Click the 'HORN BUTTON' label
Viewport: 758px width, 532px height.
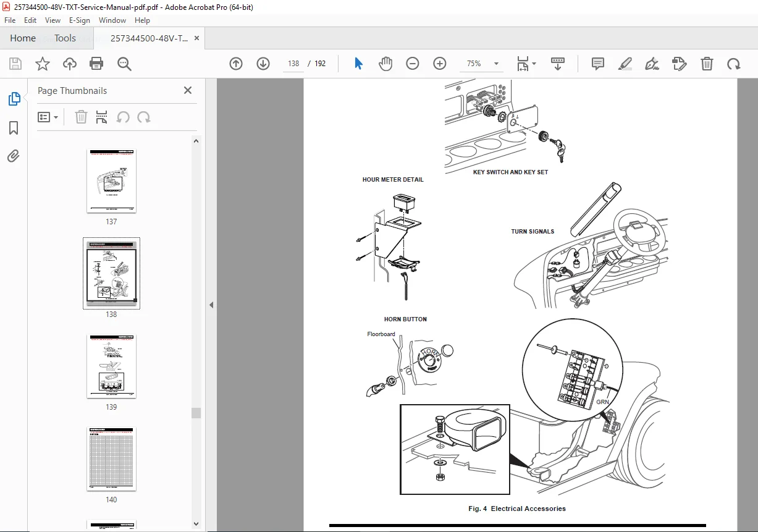coord(405,319)
